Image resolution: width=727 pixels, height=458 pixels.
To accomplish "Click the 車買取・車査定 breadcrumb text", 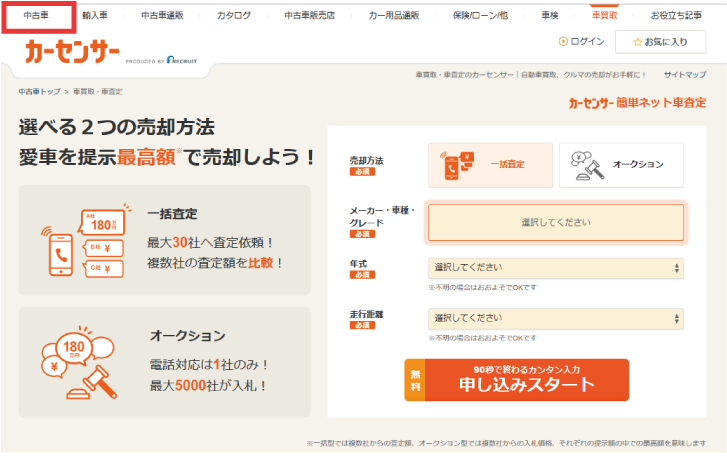I will 98,92.
